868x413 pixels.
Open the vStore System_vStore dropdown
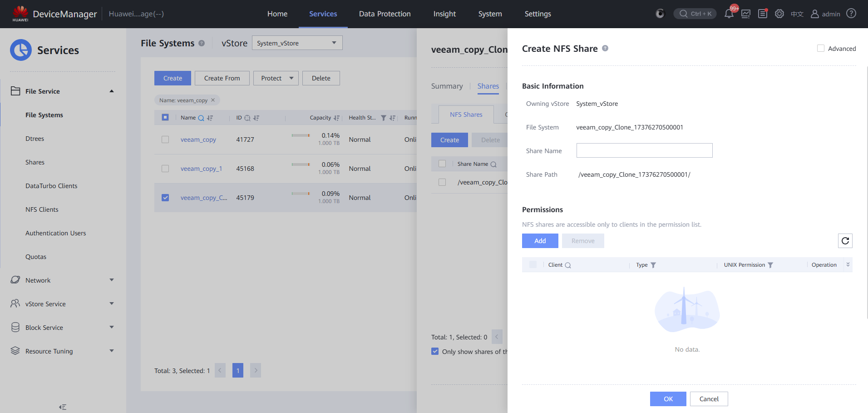(x=297, y=43)
